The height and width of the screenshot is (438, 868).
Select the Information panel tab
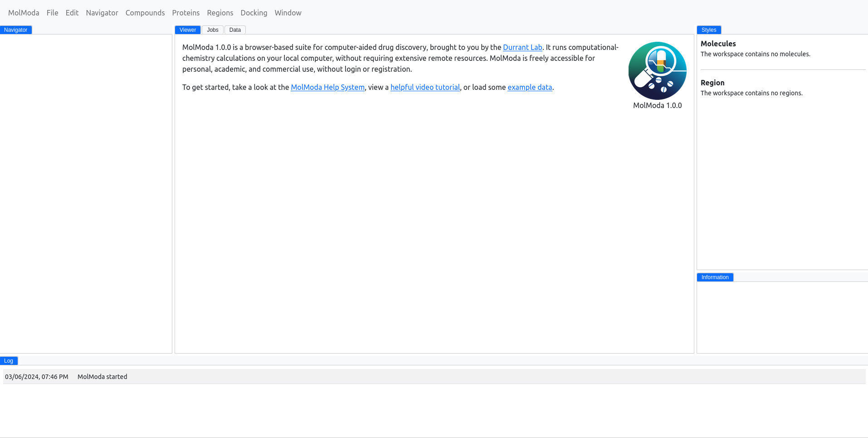715,277
